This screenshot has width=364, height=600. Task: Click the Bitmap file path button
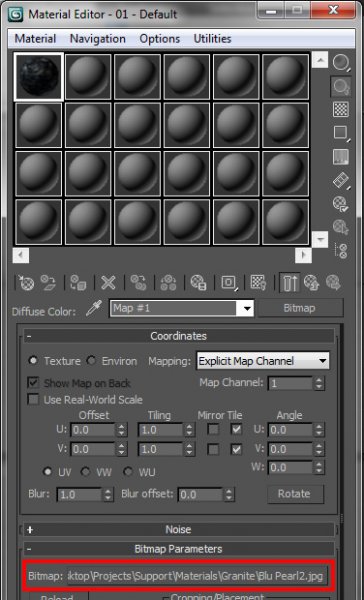pos(197,576)
